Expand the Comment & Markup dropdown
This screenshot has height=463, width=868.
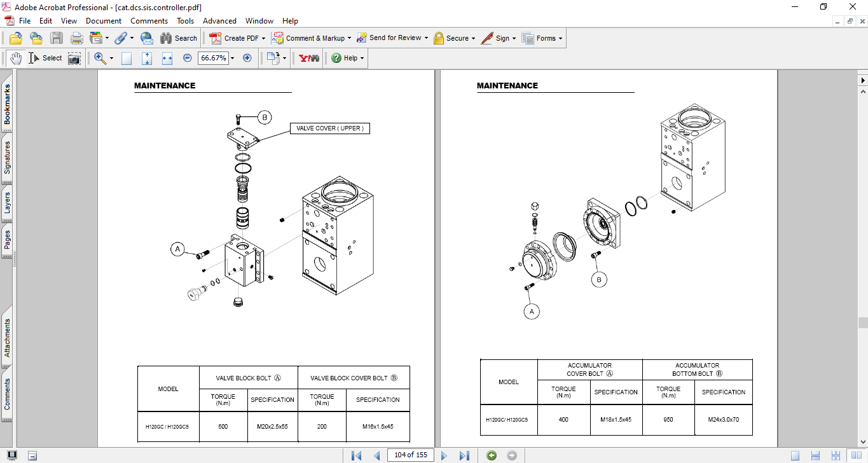click(349, 38)
